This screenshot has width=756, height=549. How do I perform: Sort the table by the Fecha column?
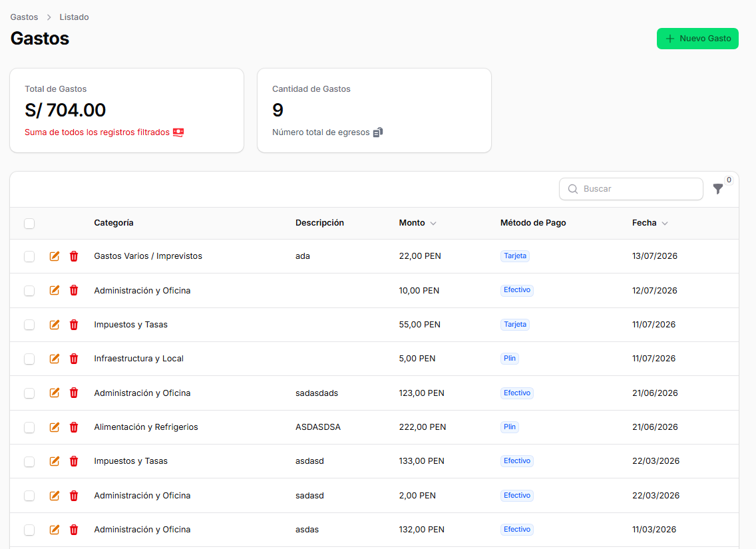[650, 223]
